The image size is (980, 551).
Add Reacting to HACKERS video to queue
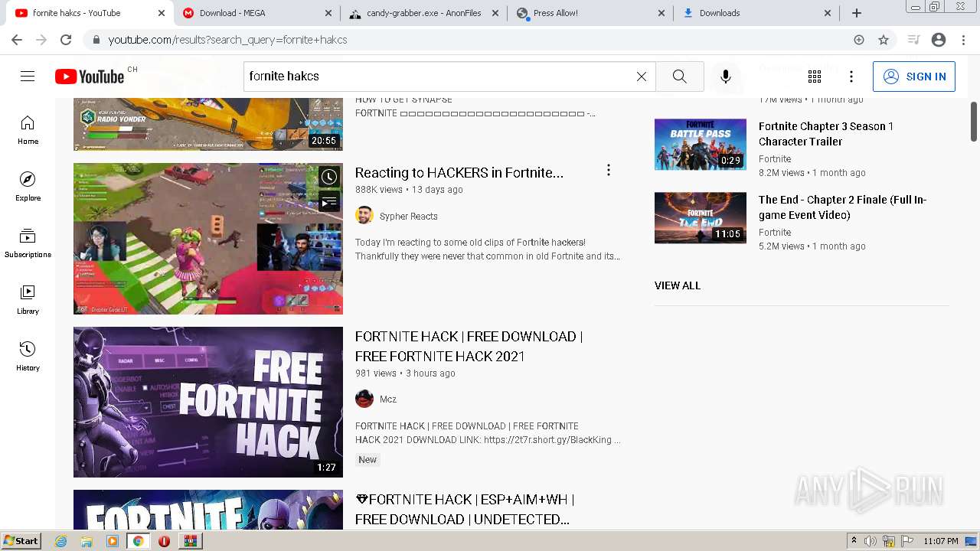[x=329, y=202]
